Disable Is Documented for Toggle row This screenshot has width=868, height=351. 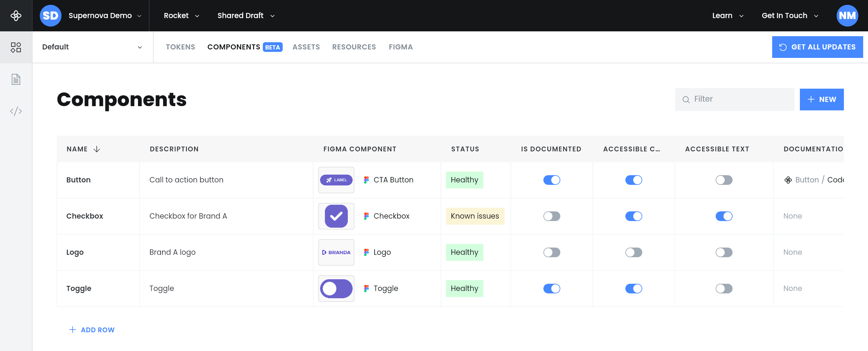(552, 289)
